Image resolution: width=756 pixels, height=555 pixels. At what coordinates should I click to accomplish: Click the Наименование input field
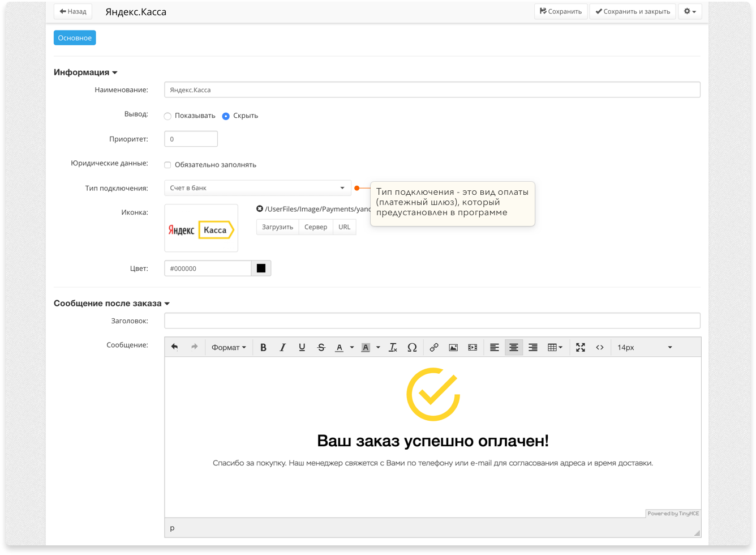[432, 89]
